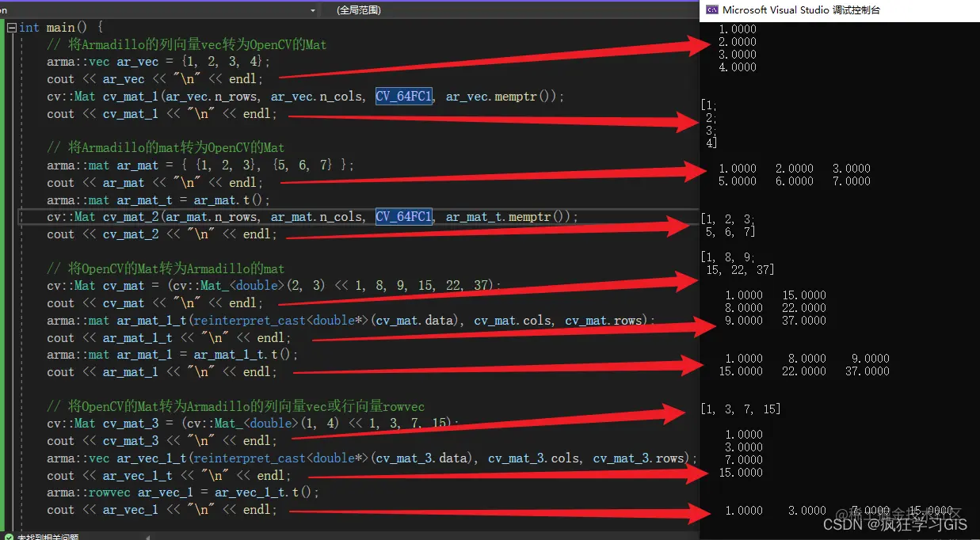Click the 'arma::mat ar_mat_1_t(reinterpret_cast' line
The image size is (980, 540).
(351, 321)
